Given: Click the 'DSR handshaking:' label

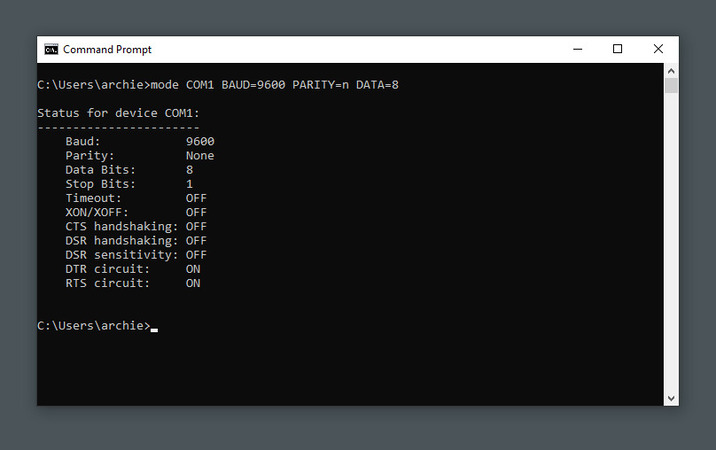Looking at the screenshot, I should [x=121, y=241].
